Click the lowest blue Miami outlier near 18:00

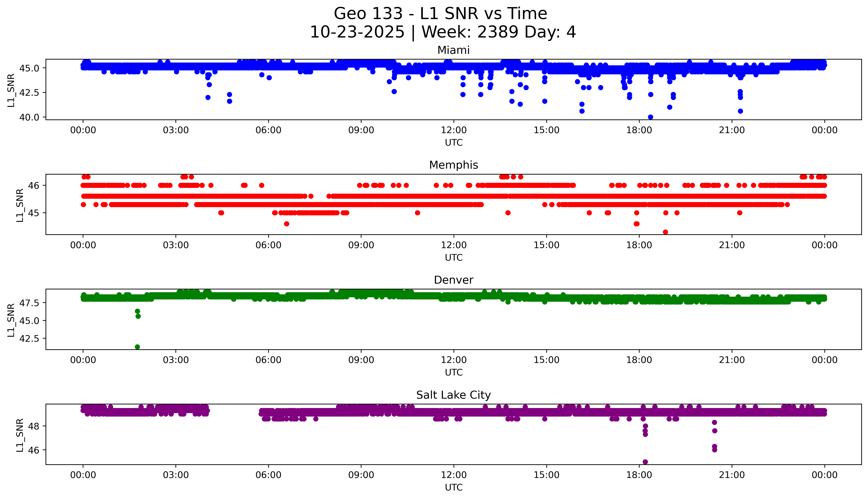pyautogui.click(x=650, y=117)
